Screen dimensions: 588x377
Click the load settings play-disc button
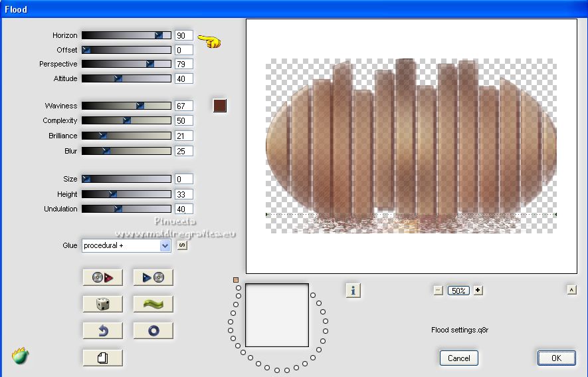[x=153, y=277]
